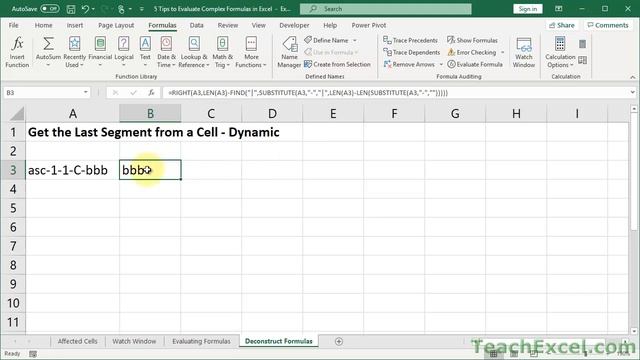This screenshot has width=640, height=360.
Task: Select cell A3 containing asc-1-1-C-bbb
Action: tap(72, 170)
